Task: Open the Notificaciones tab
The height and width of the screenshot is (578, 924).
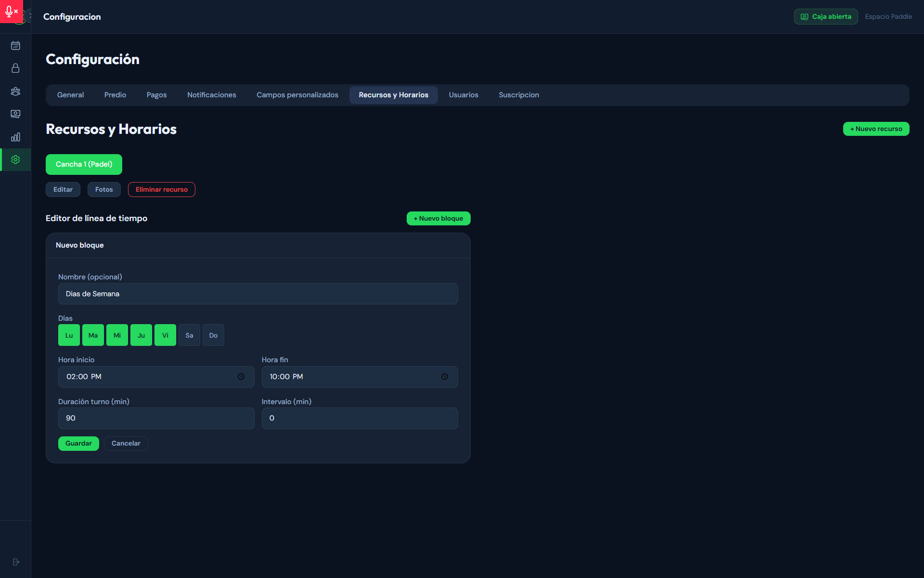Action: pyautogui.click(x=212, y=95)
